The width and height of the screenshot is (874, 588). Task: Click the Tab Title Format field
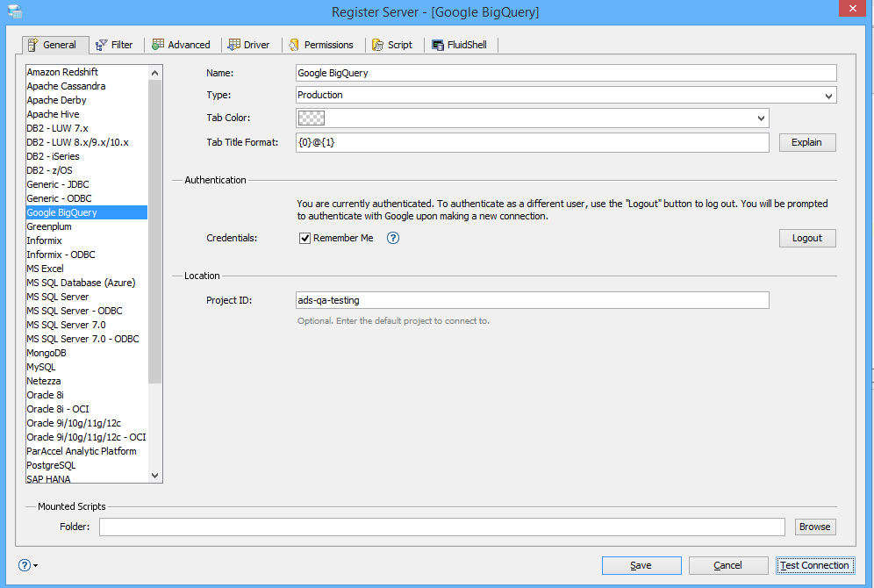533,143
